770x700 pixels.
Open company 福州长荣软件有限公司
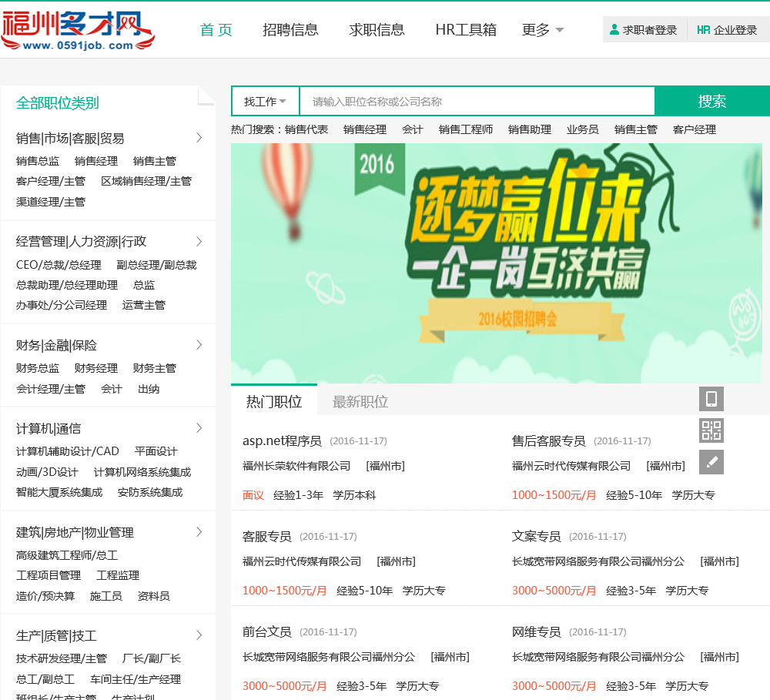pyautogui.click(x=296, y=466)
